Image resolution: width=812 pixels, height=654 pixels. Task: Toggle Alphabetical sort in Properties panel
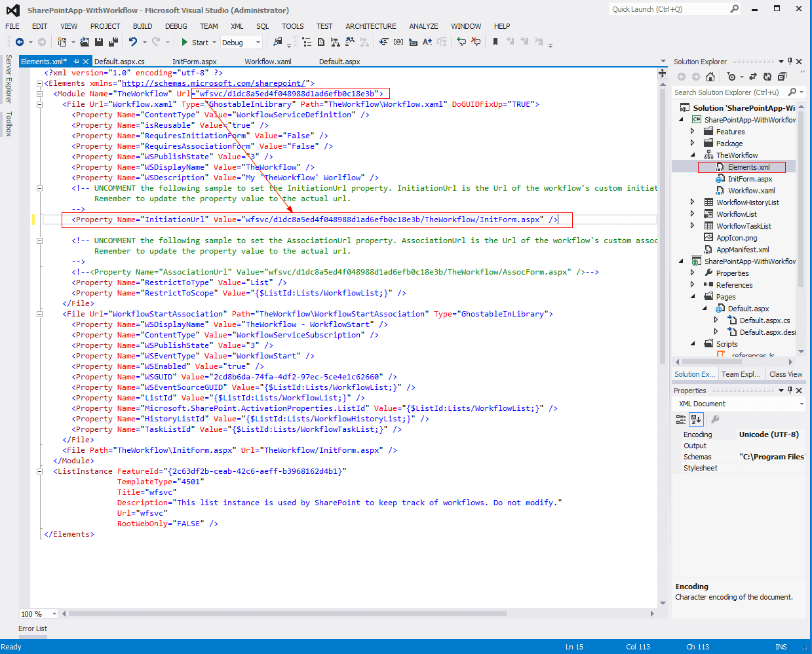coord(696,419)
